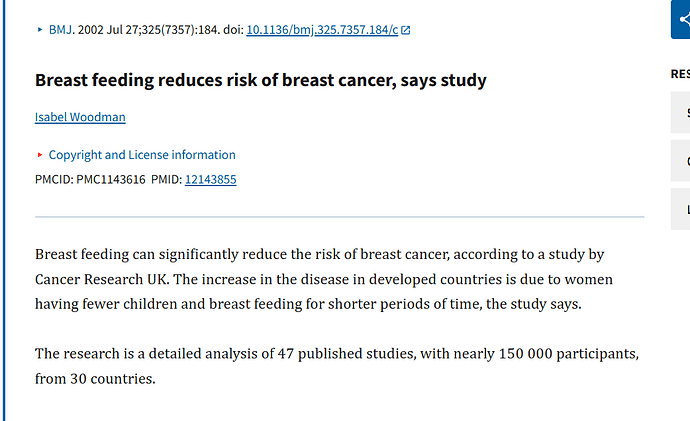
Task: Click the 'PMID:' label text
Action: pos(166,180)
